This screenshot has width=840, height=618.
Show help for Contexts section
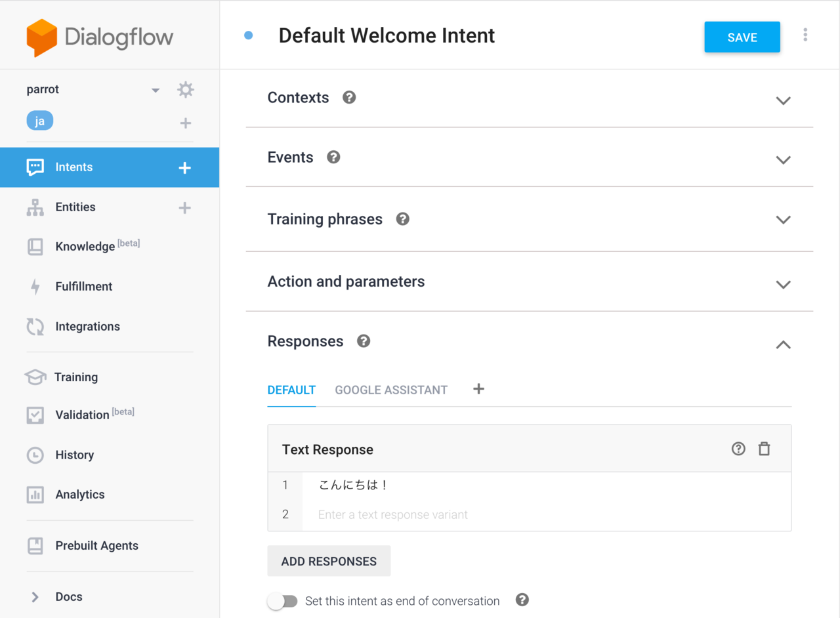349,98
